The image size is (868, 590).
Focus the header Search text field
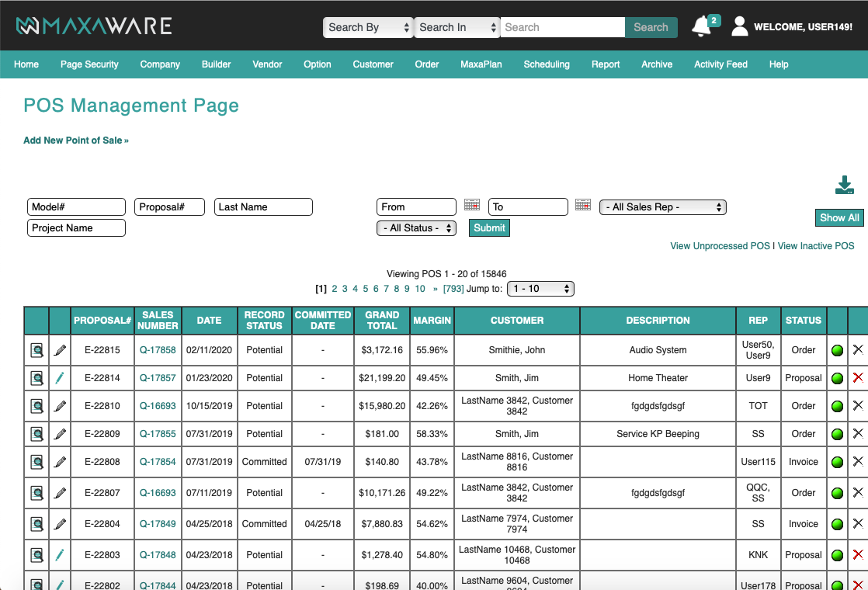click(563, 27)
